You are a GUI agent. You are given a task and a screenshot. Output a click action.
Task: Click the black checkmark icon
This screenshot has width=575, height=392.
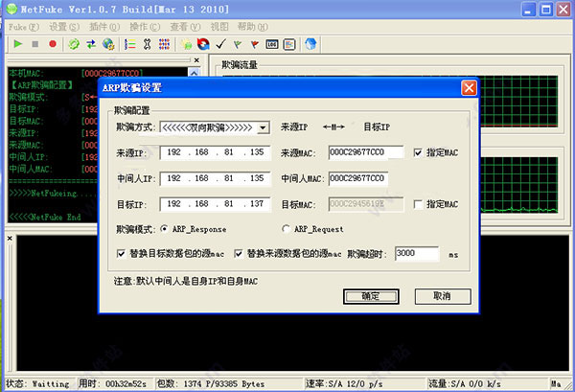220,44
